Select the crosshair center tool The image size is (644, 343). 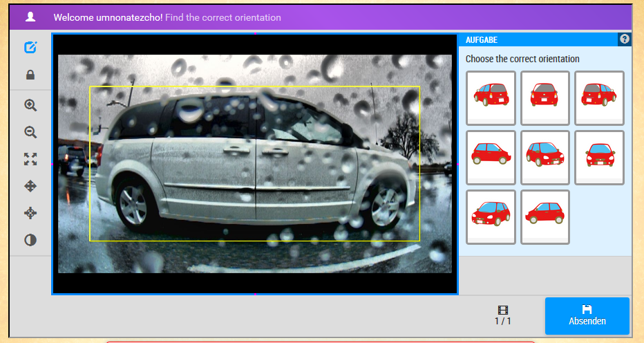[x=30, y=213]
